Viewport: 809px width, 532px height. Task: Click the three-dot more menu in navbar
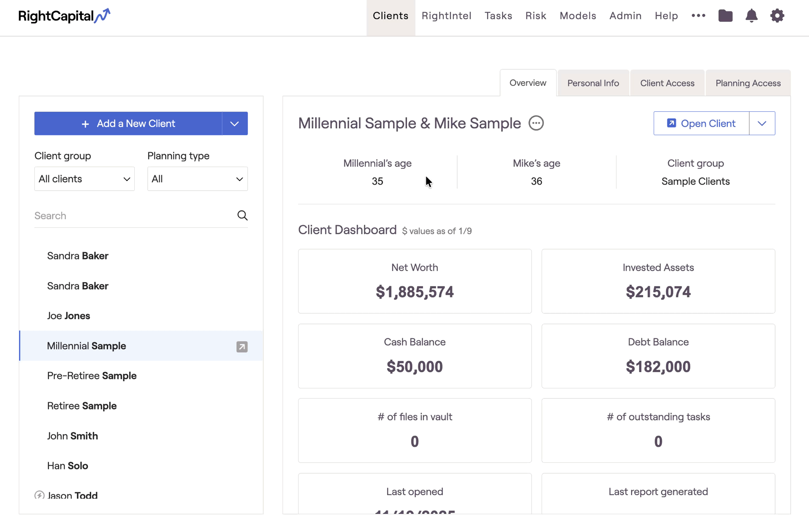tap(698, 16)
